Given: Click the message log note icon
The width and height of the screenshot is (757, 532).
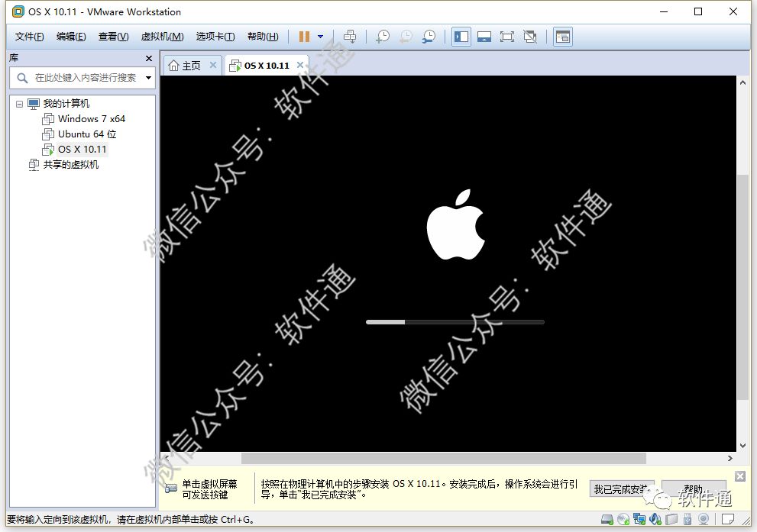Looking at the screenshot, I should [x=727, y=520].
